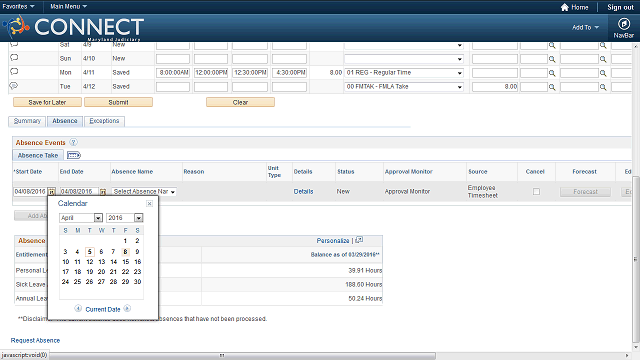Click the Submit button
The height and width of the screenshot is (360, 640).
[118, 102]
